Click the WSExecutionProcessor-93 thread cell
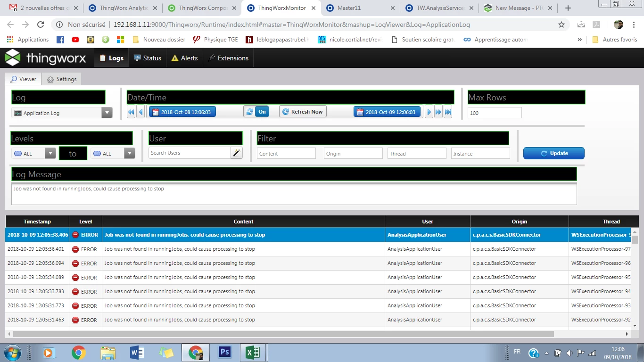The image size is (644, 362). point(600,305)
